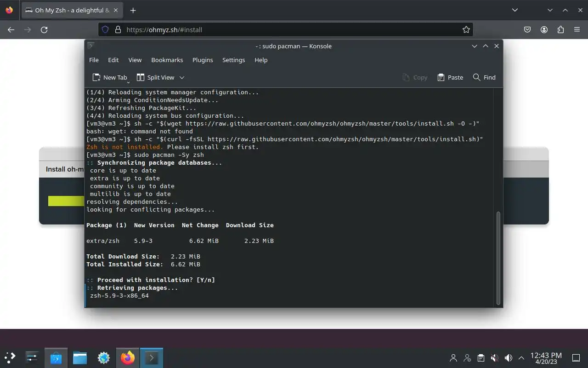
Task: Open Konsole File menu
Action: [94, 60]
